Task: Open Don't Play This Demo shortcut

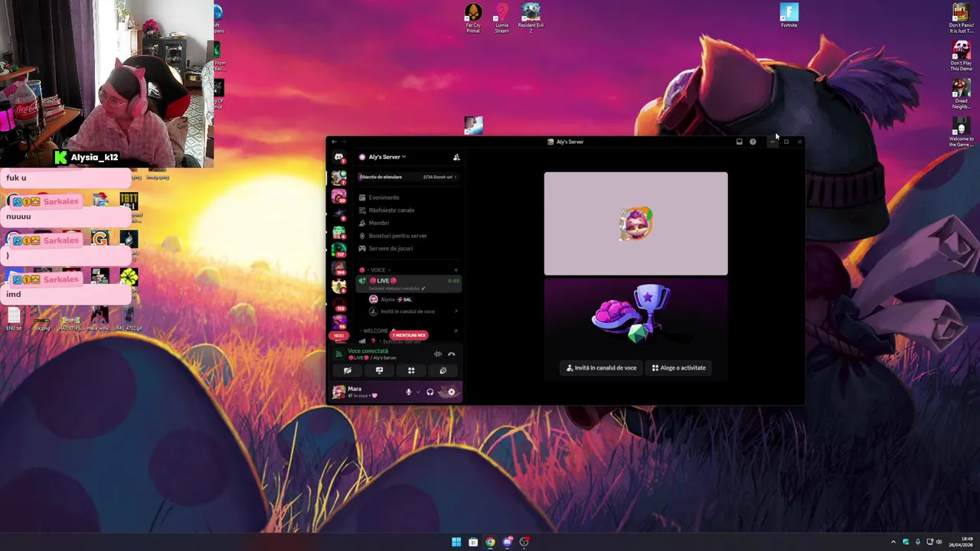Action: point(961,56)
